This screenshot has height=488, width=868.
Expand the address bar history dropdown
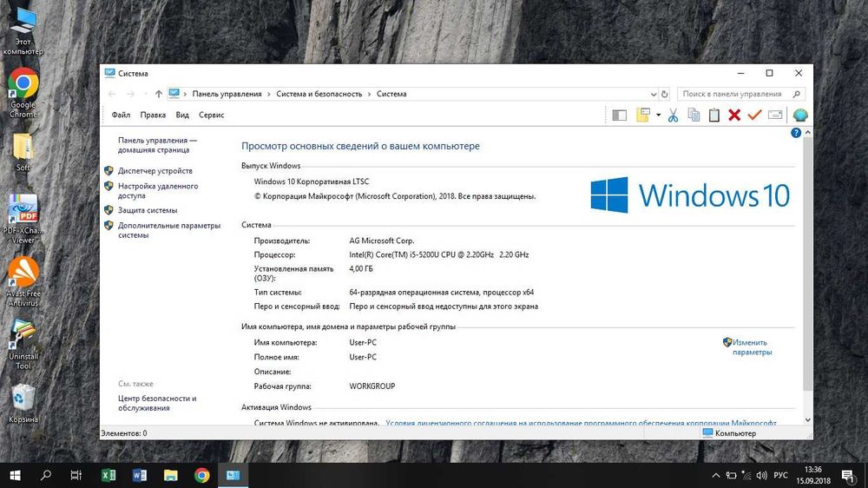pos(654,94)
